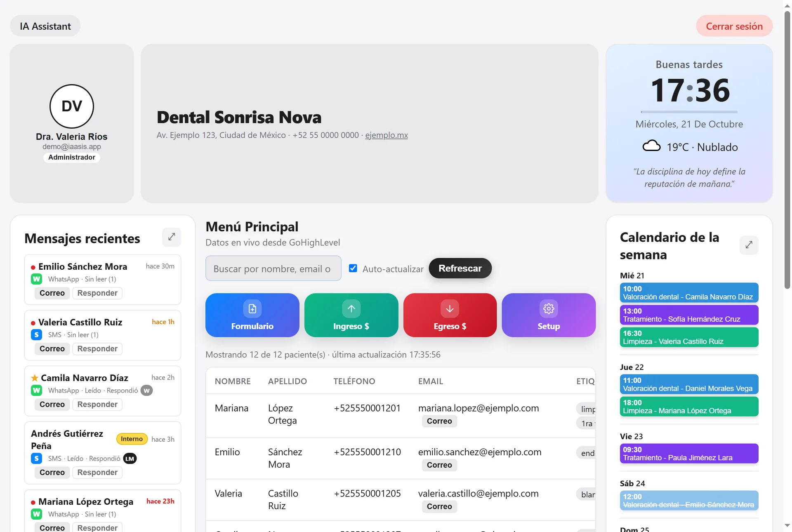The width and height of the screenshot is (792, 532).
Task: Click Responder on Camila Navarro Díaz message
Action: 97,405
